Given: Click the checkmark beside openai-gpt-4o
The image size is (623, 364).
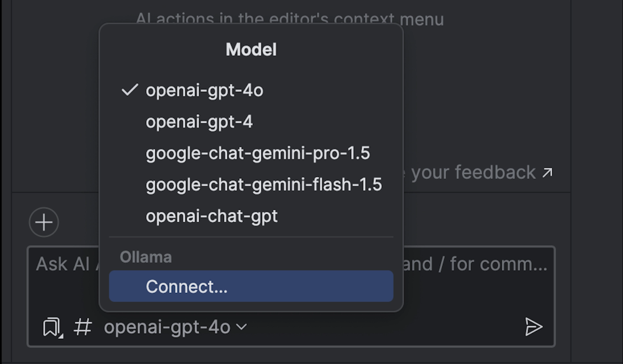Looking at the screenshot, I should pyautogui.click(x=130, y=90).
